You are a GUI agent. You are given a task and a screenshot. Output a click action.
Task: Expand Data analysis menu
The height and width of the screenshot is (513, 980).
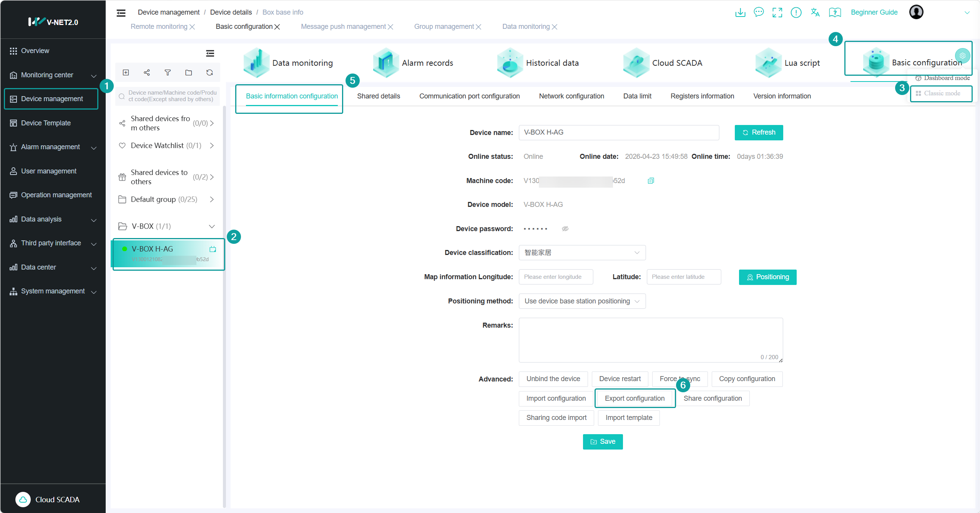[93, 220]
